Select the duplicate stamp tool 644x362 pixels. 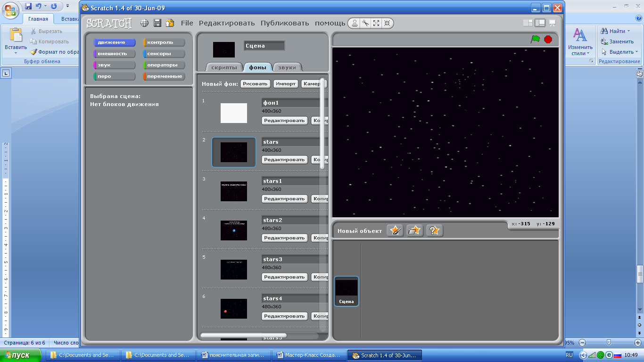tap(355, 23)
